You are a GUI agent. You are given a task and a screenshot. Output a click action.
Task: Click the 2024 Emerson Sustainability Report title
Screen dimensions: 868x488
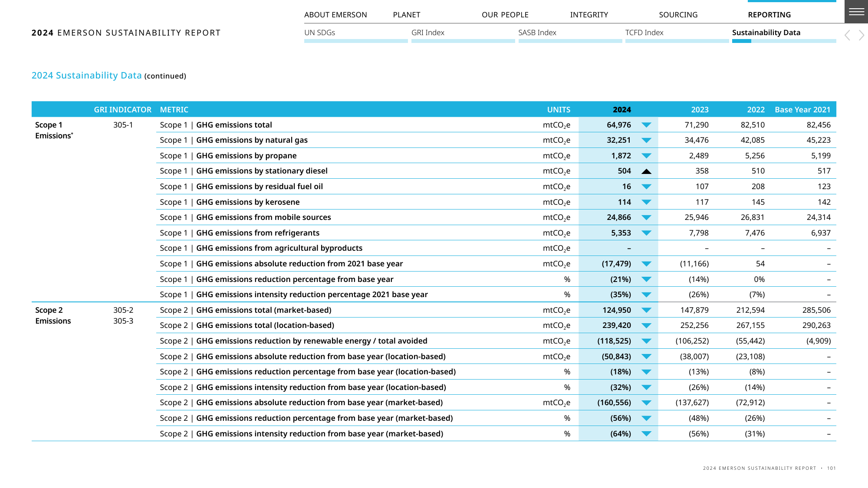click(x=126, y=33)
